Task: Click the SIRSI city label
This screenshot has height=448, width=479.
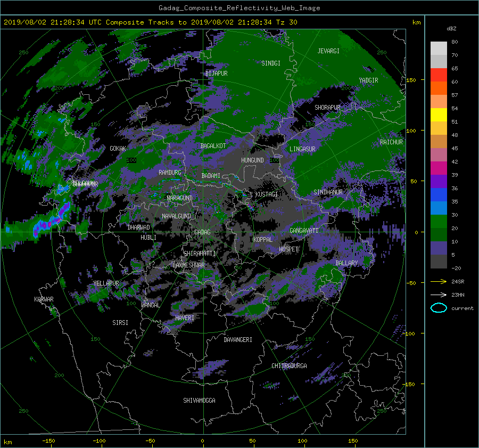Action: tap(120, 323)
